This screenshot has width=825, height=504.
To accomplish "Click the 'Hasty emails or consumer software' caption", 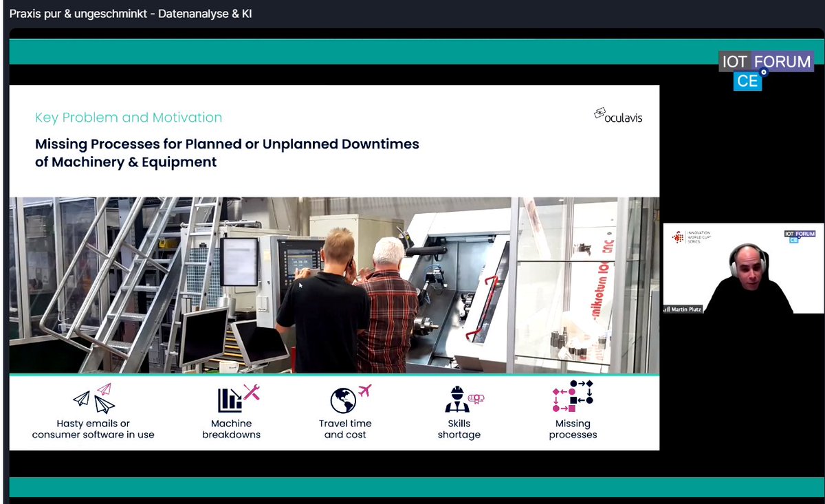I will tap(93, 429).
